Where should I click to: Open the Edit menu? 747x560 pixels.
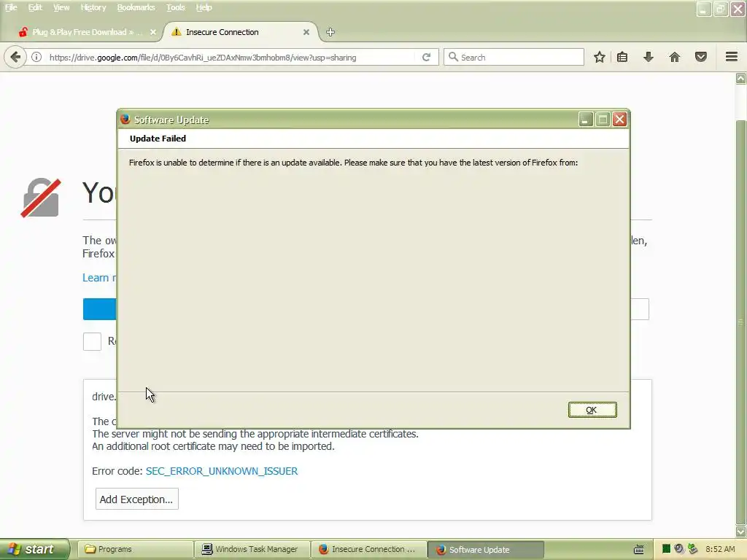click(x=35, y=7)
